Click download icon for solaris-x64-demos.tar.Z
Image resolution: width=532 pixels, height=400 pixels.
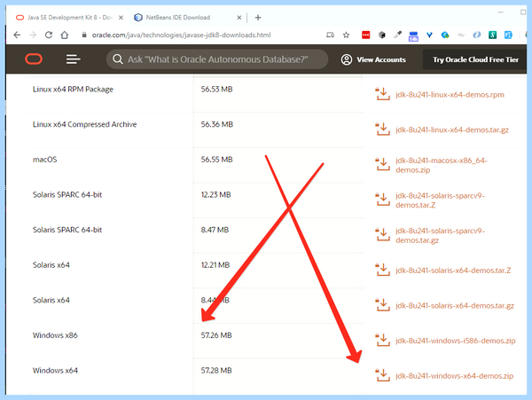pyautogui.click(x=383, y=270)
